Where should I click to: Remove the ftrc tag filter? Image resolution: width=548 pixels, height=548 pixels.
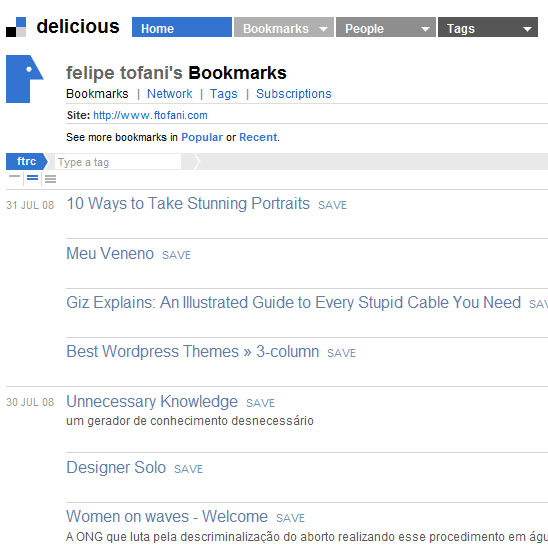click(27, 161)
